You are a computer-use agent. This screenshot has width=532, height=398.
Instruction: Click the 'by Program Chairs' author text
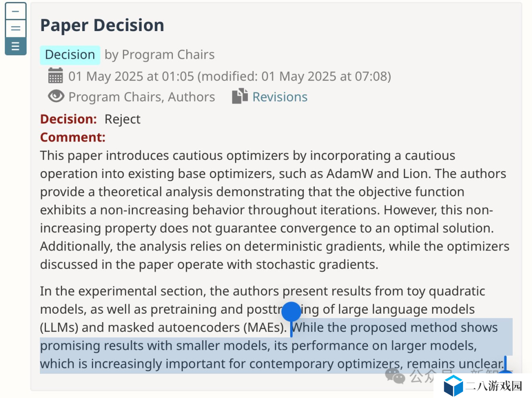click(160, 55)
